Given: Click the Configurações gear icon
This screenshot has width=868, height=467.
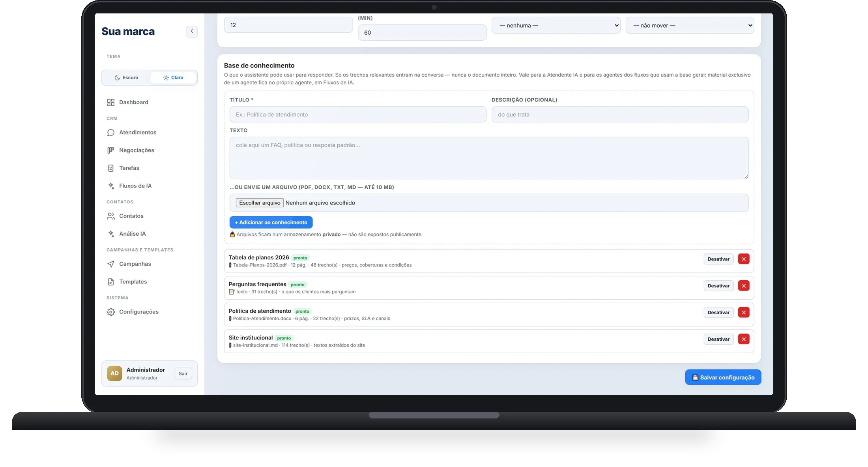Looking at the screenshot, I should pyautogui.click(x=111, y=312).
